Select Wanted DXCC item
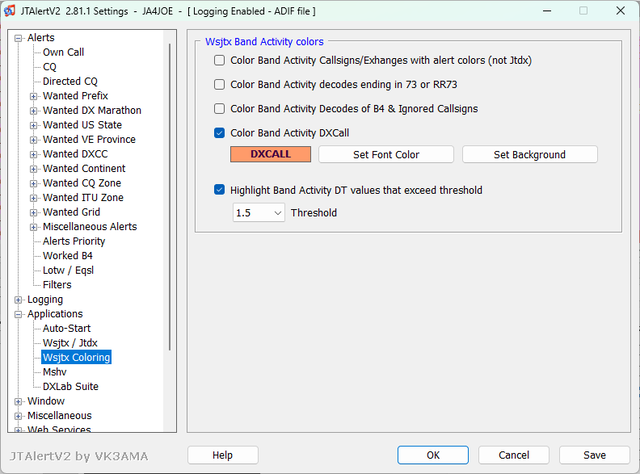 [x=75, y=154]
